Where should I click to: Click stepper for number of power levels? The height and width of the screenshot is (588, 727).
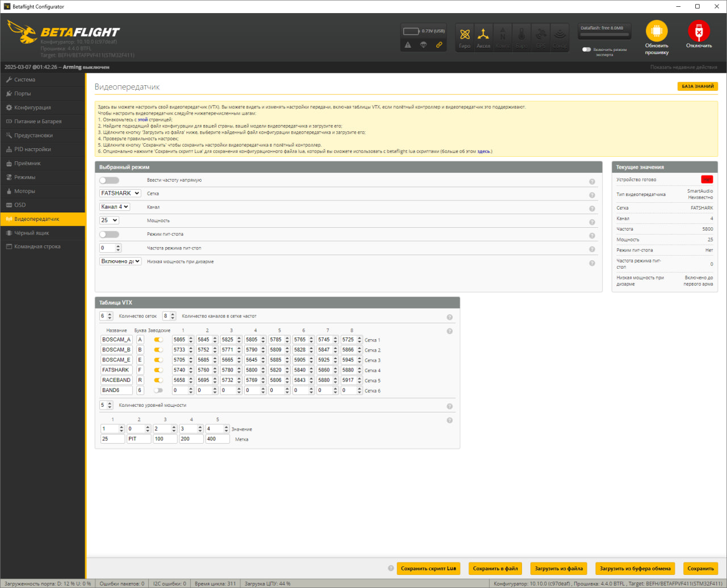pyautogui.click(x=110, y=406)
